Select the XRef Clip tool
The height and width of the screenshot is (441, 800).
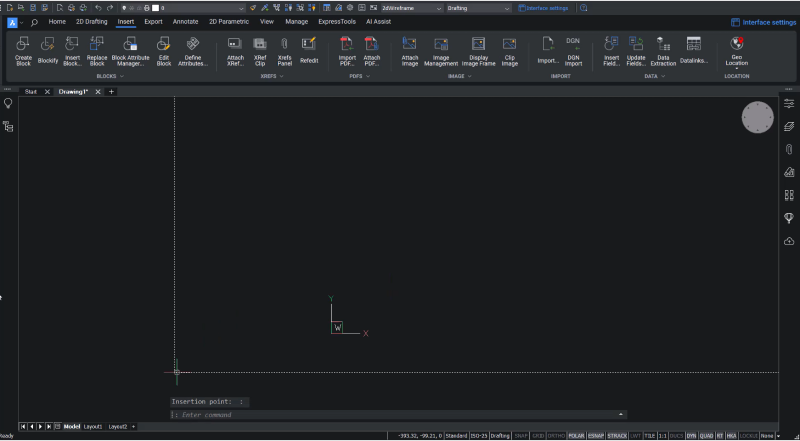260,51
